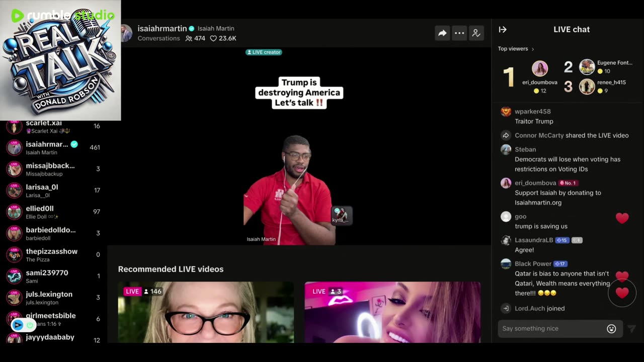Expand the Top viewers list

(516, 49)
